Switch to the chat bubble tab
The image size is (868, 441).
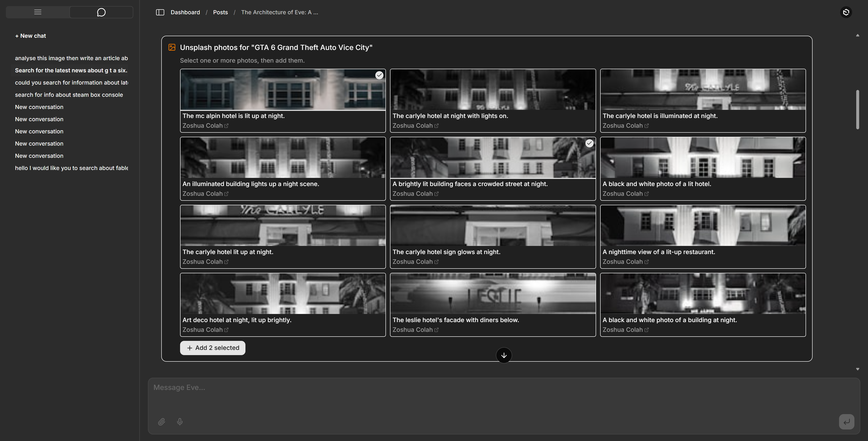tap(101, 12)
